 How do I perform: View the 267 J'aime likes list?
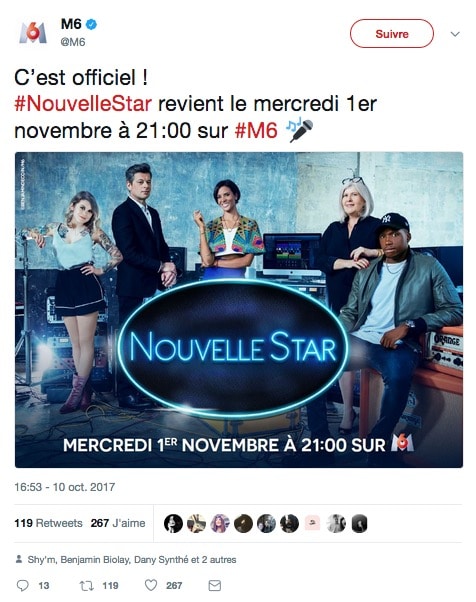coord(118,523)
